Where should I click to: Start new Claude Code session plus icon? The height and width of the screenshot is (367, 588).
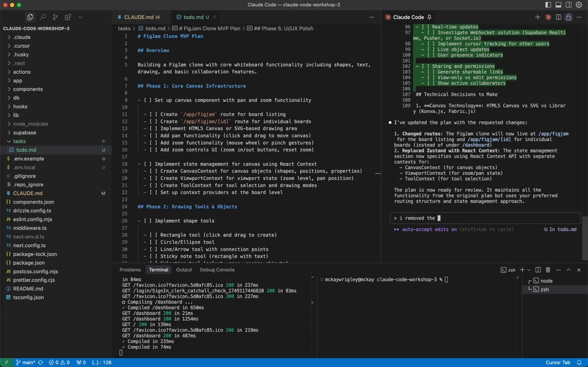(x=538, y=17)
